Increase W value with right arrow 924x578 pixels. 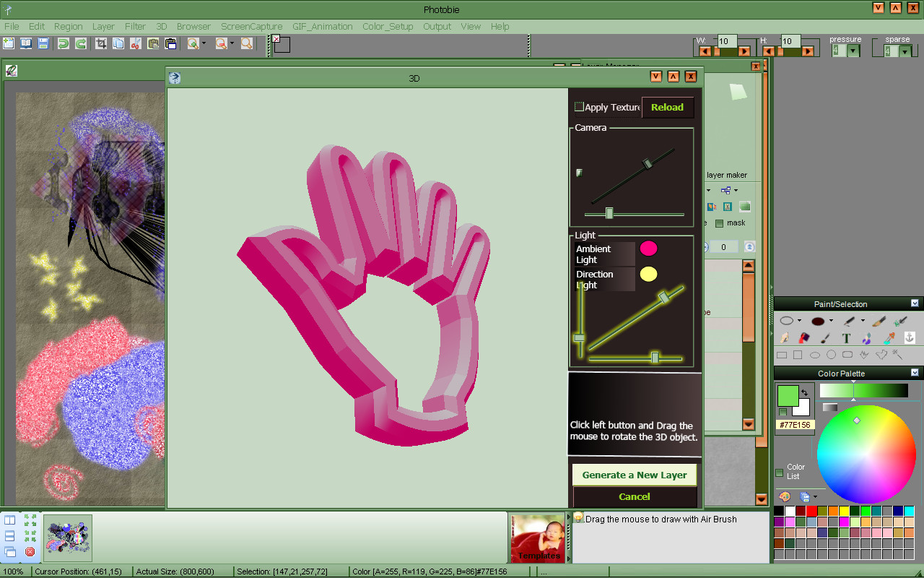744,51
